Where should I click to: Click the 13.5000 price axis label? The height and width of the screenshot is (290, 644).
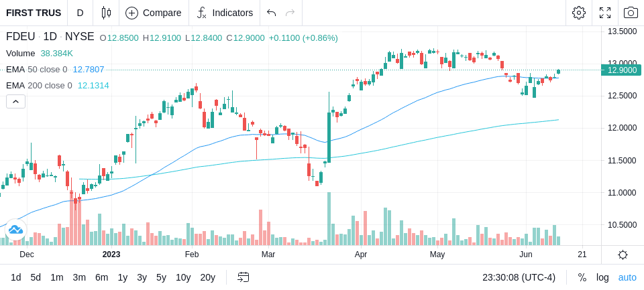pyautogui.click(x=623, y=31)
